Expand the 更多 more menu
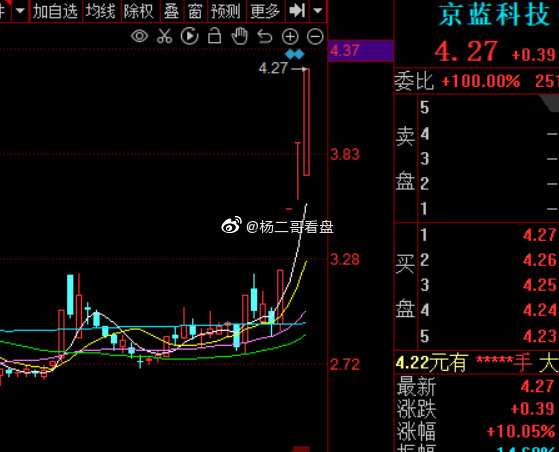Image resolution: width=559 pixels, height=452 pixels. click(265, 11)
